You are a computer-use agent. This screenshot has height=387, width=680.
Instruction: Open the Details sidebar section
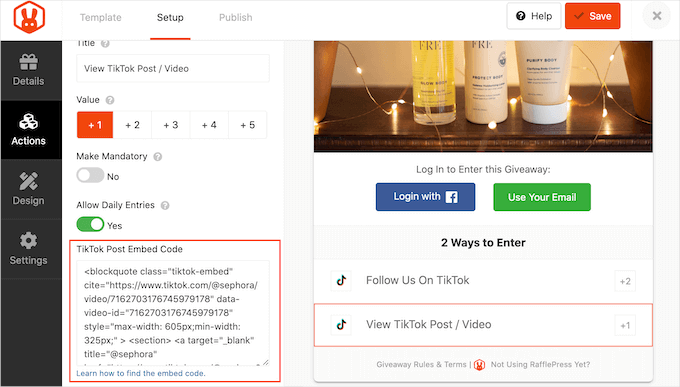coord(29,70)
